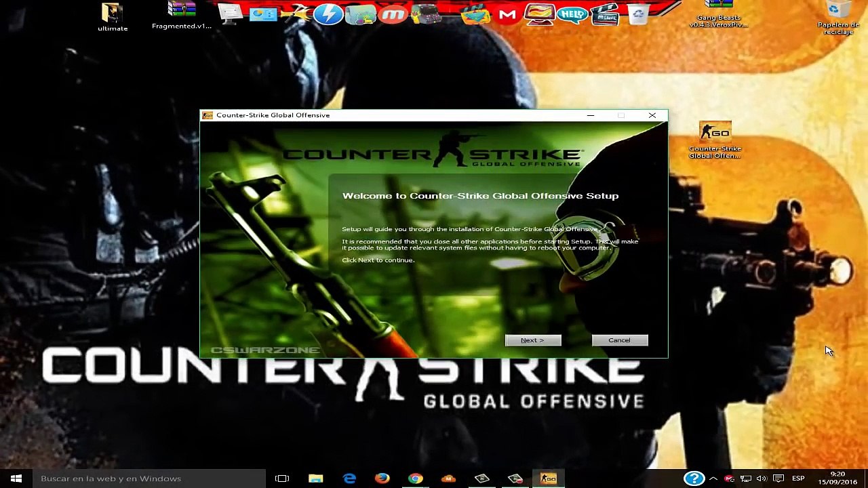868x488 pixels.
Task: Cancel the Counter-Strike Global Offensive setup
Action: coord(620,340)
